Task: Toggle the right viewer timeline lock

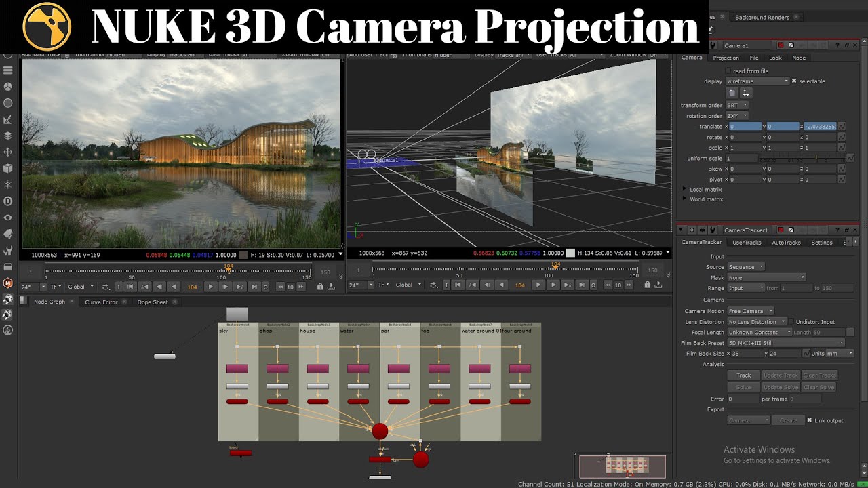Action: pos(648,285)
